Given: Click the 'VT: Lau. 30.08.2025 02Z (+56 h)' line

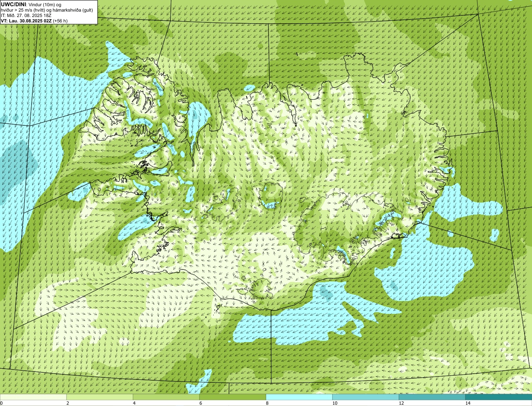Looking at the screenshot, I should [34, 21].
